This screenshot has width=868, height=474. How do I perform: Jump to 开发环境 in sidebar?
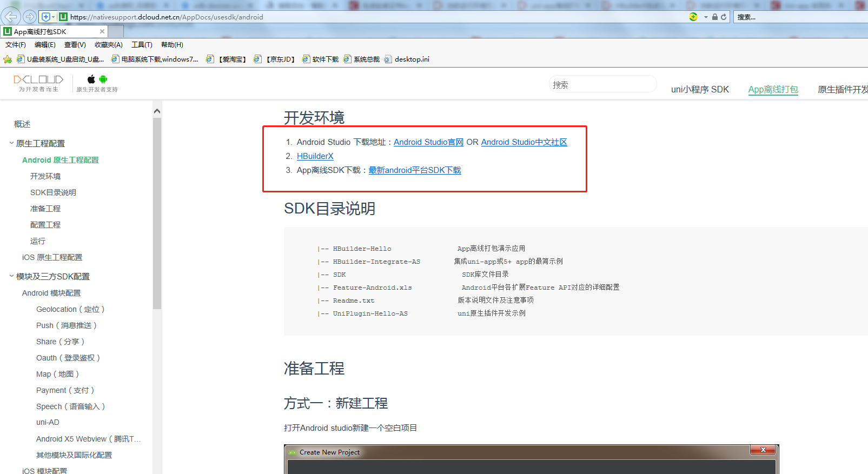[x=45, y=176]
